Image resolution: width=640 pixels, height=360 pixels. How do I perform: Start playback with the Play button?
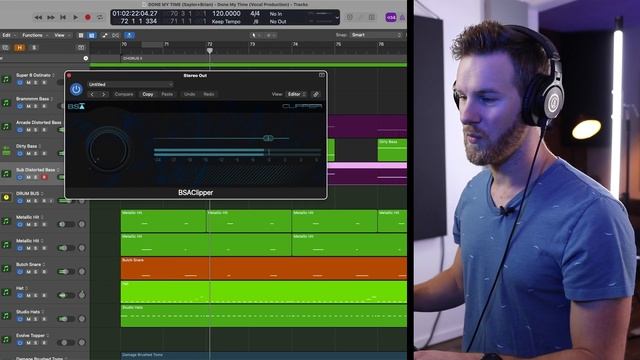pos(76,18)
